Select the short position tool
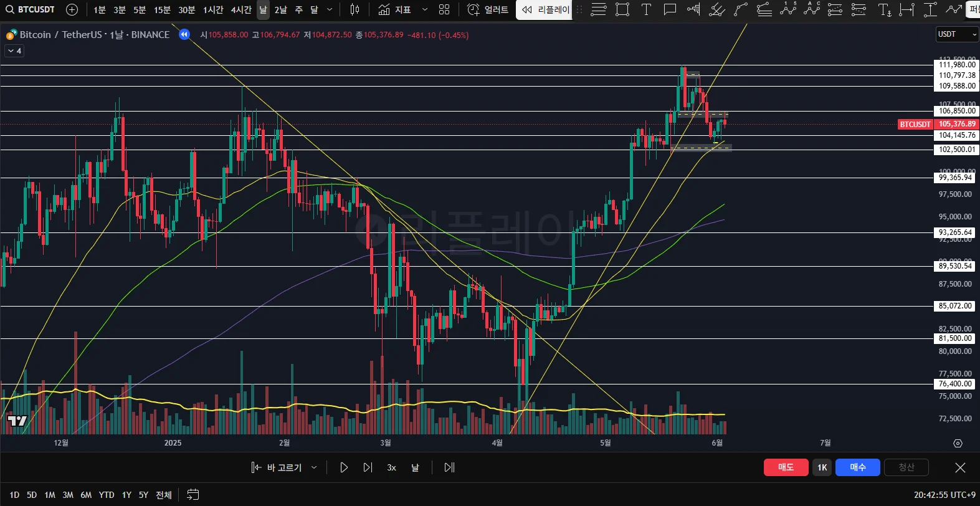 pos(859,9)
